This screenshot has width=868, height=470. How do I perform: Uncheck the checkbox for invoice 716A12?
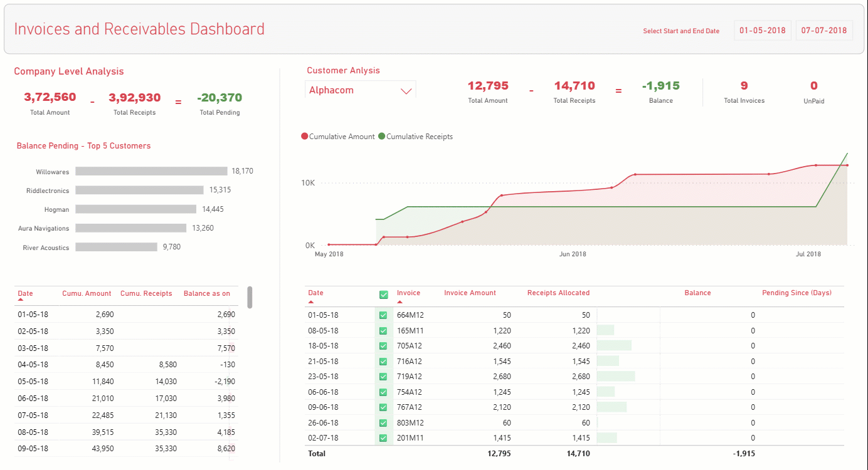coord(383,361)
